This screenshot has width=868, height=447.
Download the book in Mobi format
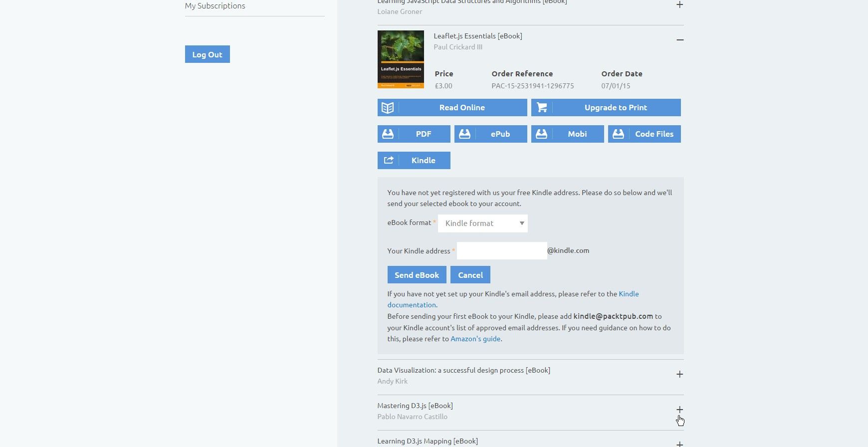[567, 134]
